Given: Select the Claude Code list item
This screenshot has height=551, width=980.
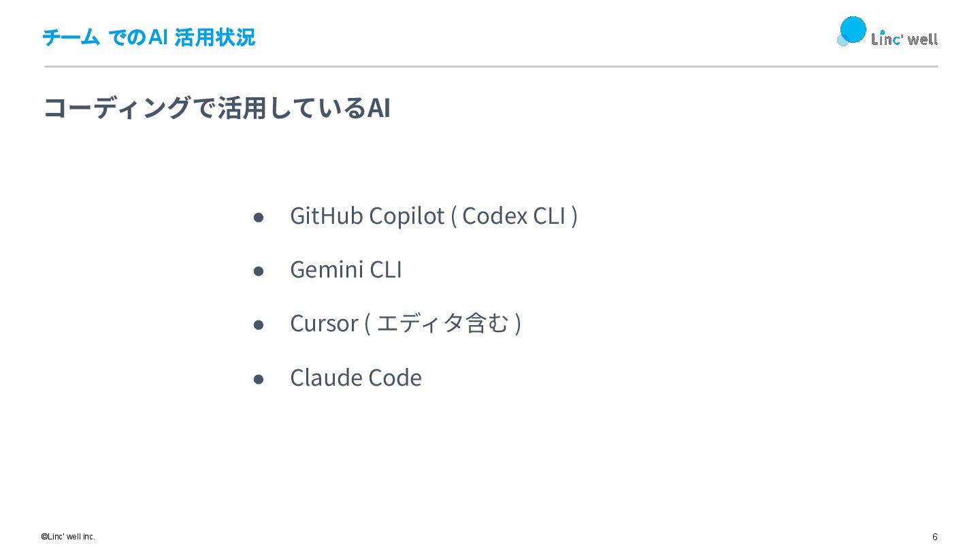Looking at the screenshot, I should 356,378.
